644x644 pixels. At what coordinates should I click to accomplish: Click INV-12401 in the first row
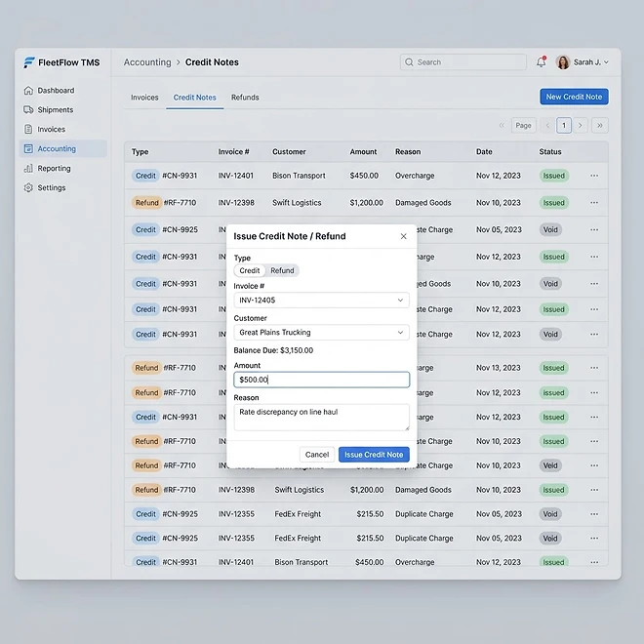pyautogui.click(x=236, y=176)
